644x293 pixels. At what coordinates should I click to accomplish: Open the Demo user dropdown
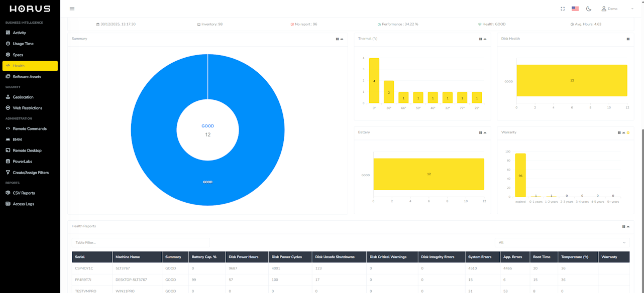[617, 9]
